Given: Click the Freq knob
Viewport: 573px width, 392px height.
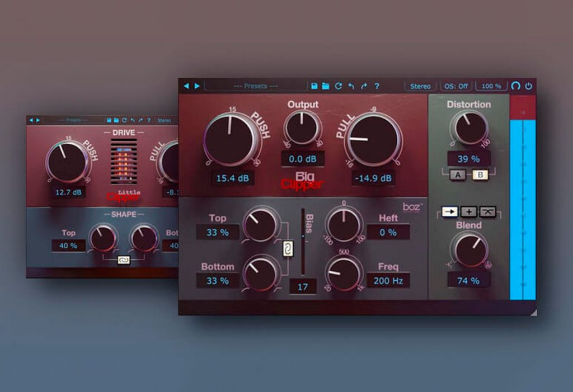Looking at the screenshot, I should click(344, 273).
